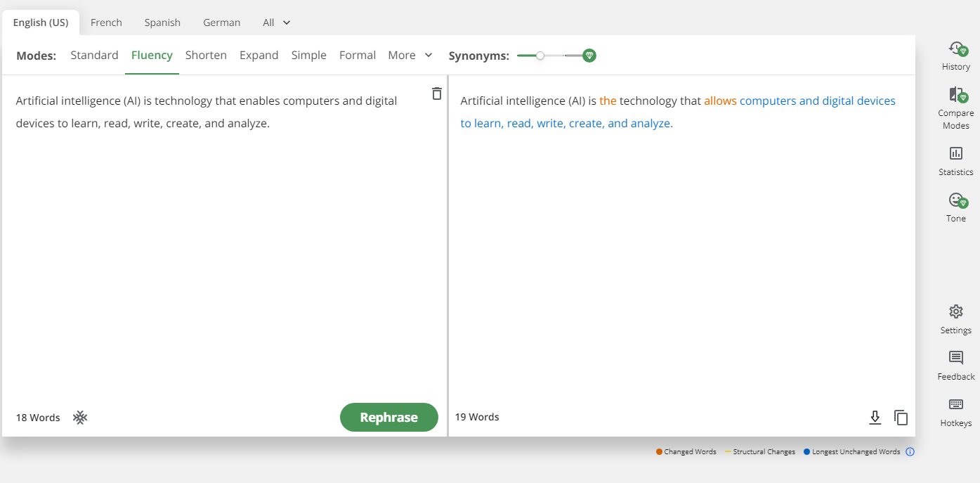The height and width of the screenshot is (483, 980).
Task: Expand the All languages dropdown
Action: click(x=276, y=22)
